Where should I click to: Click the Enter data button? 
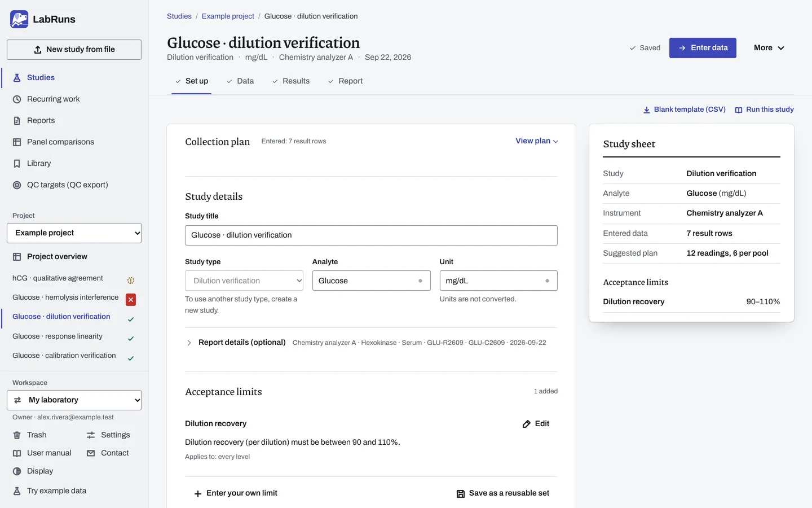click(x=703, y=48)
